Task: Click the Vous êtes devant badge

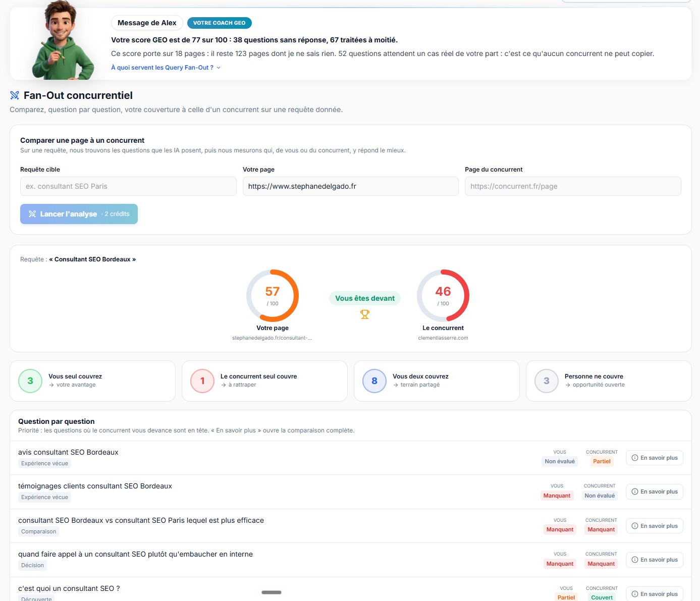Action: (x=365, y=298)
